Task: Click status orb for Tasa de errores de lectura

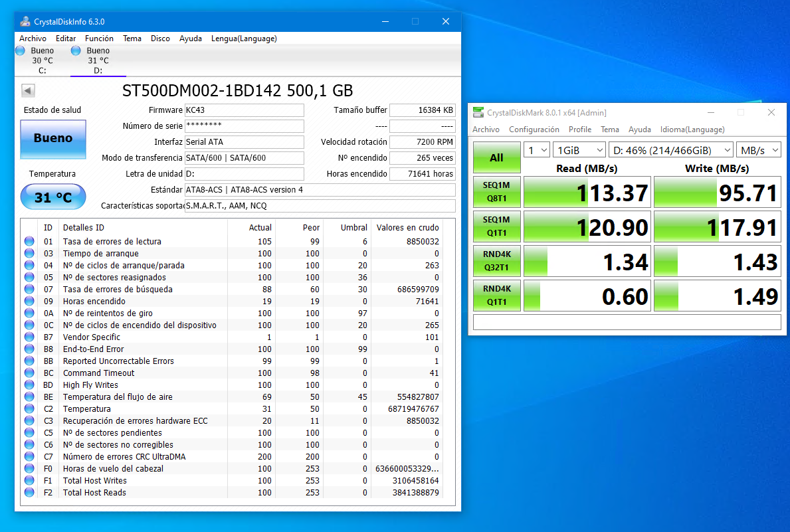Action: click(x=29, y=242)
